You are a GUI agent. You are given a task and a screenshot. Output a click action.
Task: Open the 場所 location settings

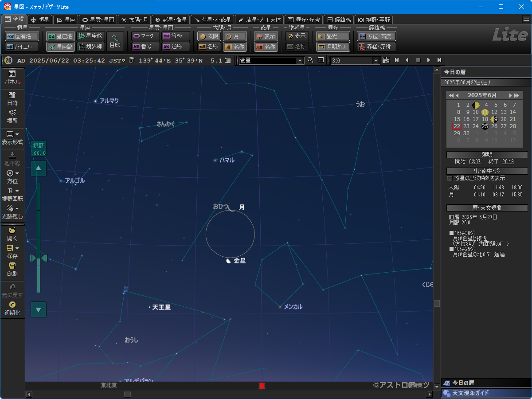point(12,117)
